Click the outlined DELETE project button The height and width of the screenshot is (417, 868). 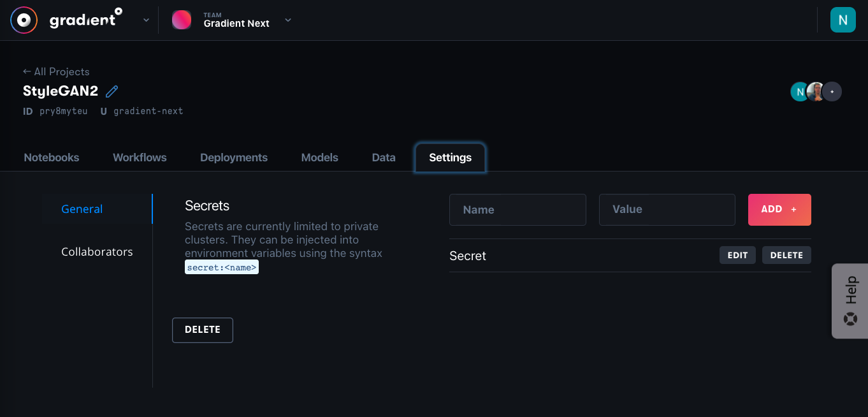point(203,330)
